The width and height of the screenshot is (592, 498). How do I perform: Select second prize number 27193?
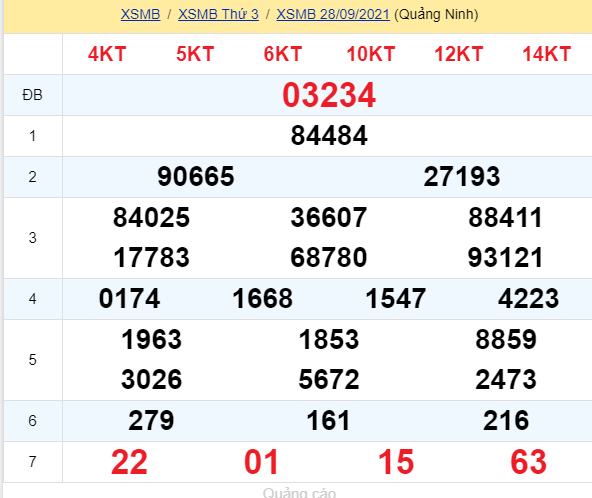point(462,176)
